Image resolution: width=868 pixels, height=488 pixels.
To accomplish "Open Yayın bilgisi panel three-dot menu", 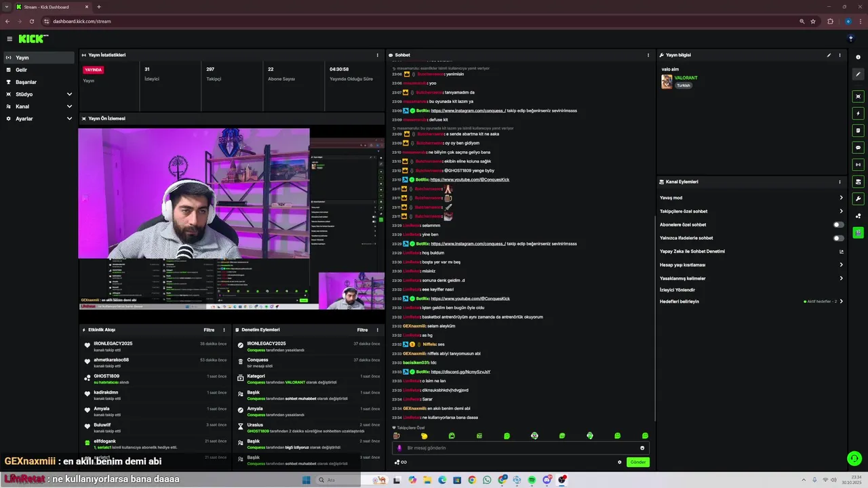I will (x=840, y=55).
